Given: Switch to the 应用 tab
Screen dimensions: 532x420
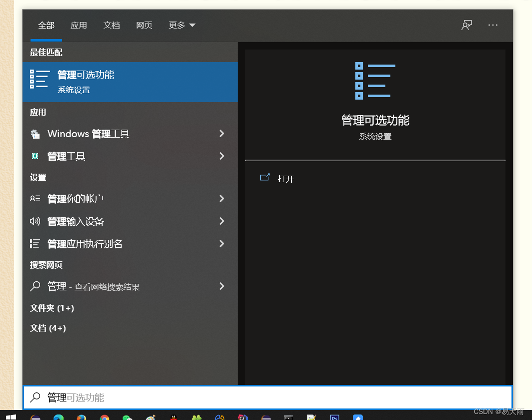Looking at the screenshot, I should coord(79,25).
